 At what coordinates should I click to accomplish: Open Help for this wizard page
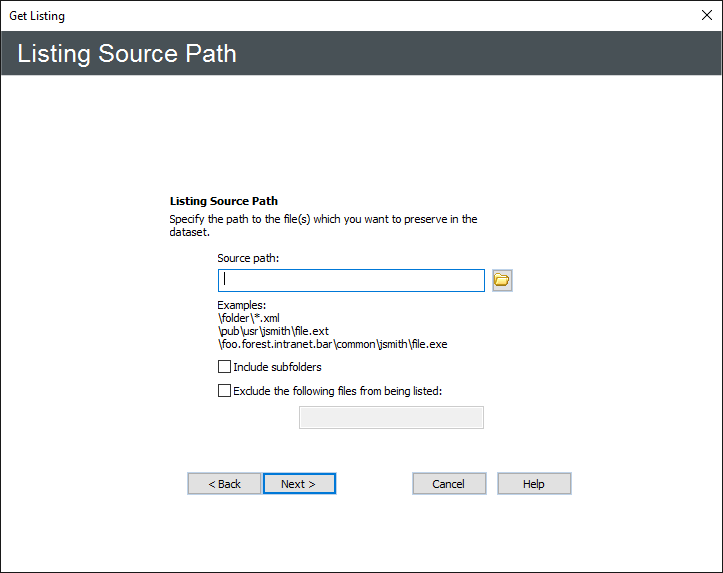pyautogui.click(x=534, y=484)
